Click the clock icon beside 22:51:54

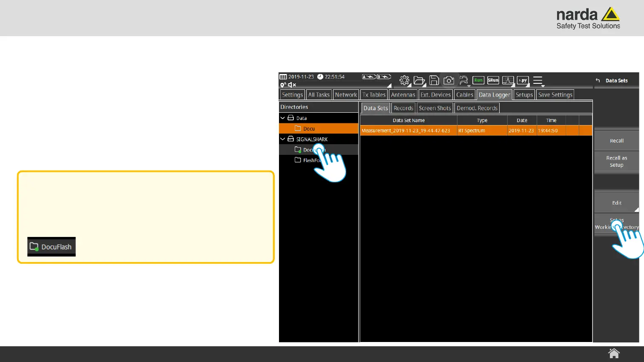320,77
